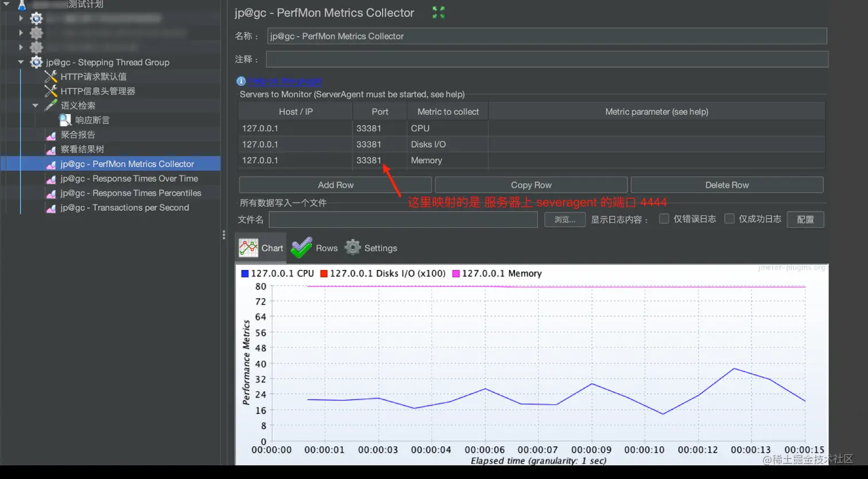Click the Add Row button

click(335, 185)
